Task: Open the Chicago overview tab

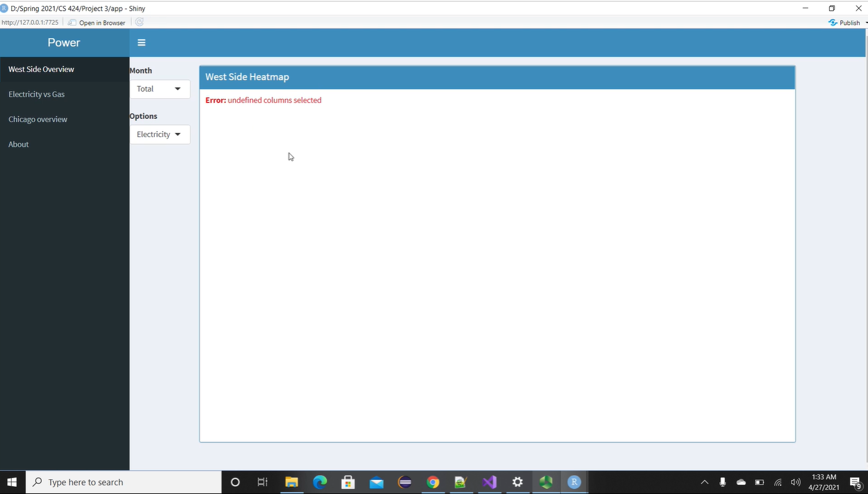Action: pyautogui.click(x=65, y=119)
